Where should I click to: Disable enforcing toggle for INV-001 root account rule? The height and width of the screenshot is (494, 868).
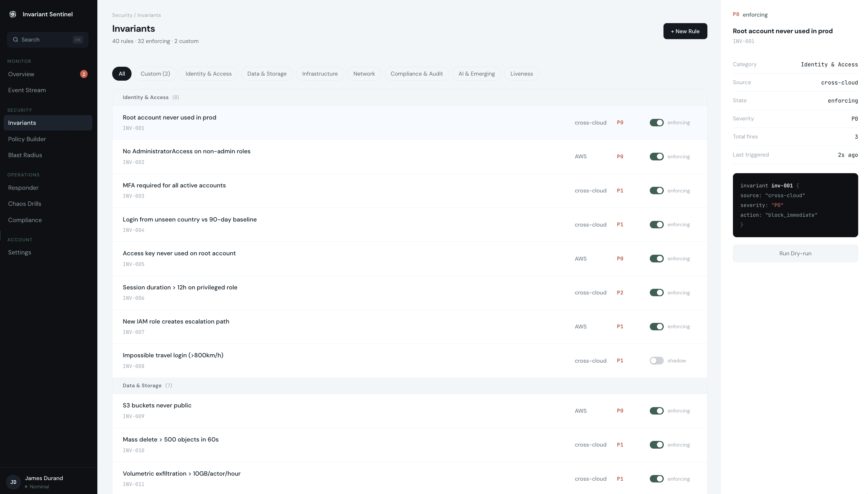[656, 122]
